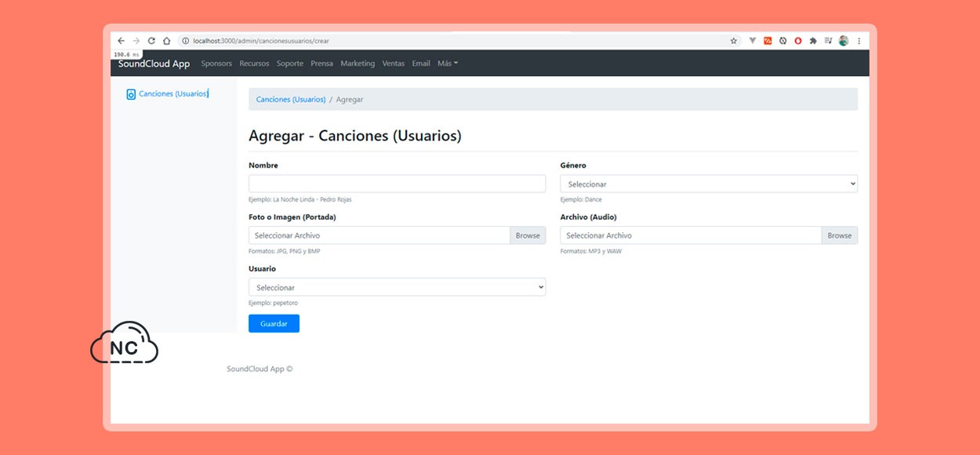Click the "SoundCloud App ©" footer text

(x=260, y=369)
